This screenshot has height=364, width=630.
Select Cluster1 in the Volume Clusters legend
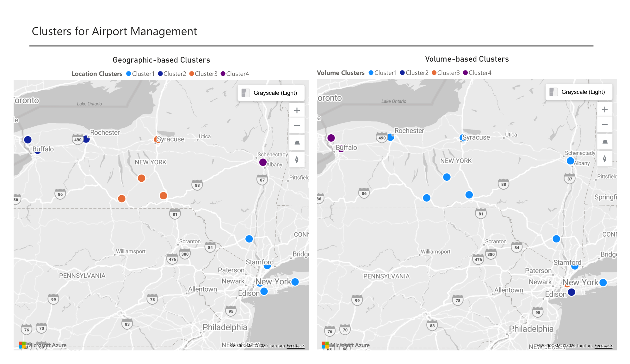(383, 73)
